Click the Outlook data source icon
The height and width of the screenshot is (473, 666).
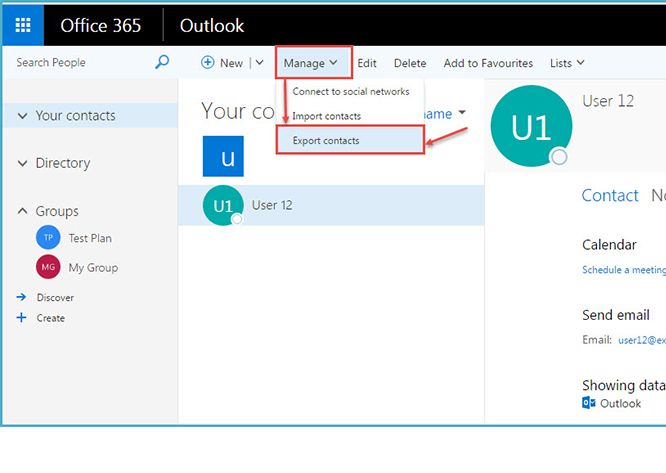pos(589,403)
